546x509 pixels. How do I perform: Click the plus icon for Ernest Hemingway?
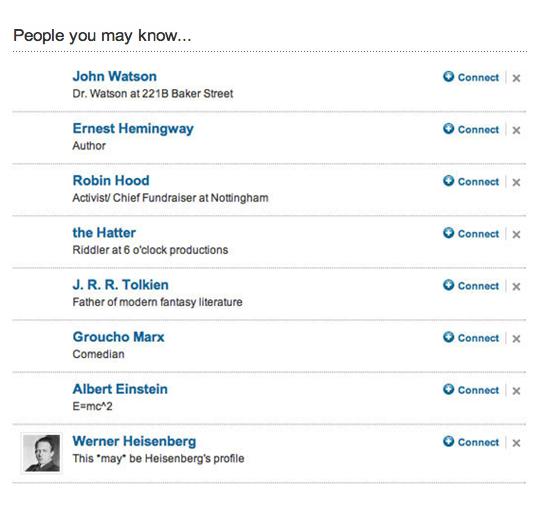coord(448,128)
